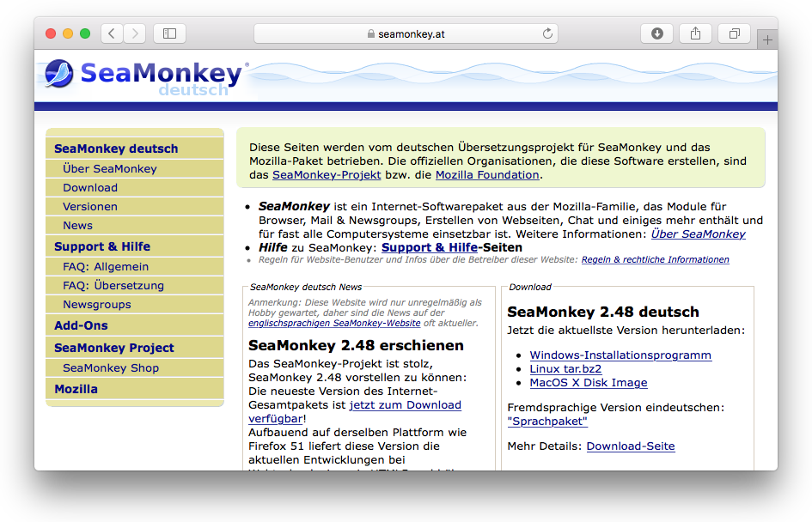Show all tabs overview button
The width and height of the screenshot is (812, 522).
point(735,33)
